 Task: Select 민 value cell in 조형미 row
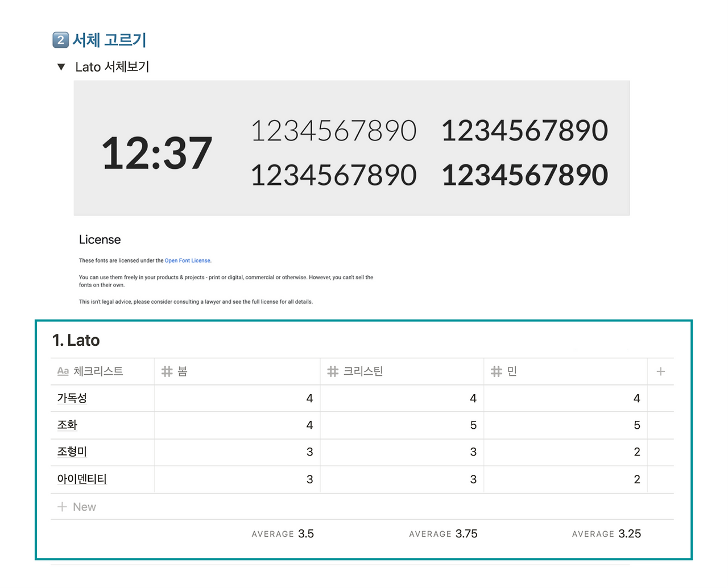click(566, 452)
